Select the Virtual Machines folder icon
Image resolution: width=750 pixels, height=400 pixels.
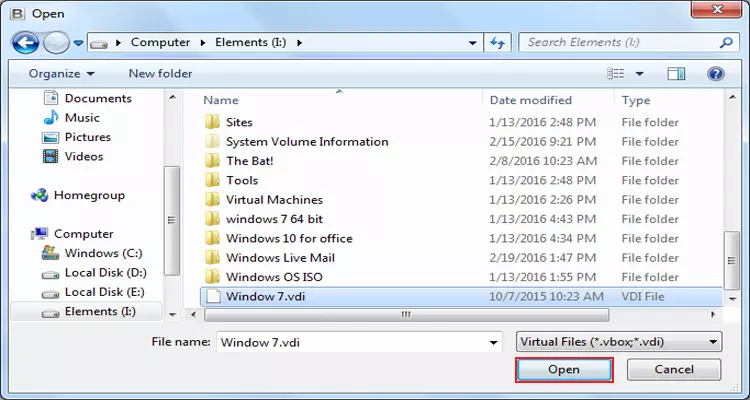(212, 200)
